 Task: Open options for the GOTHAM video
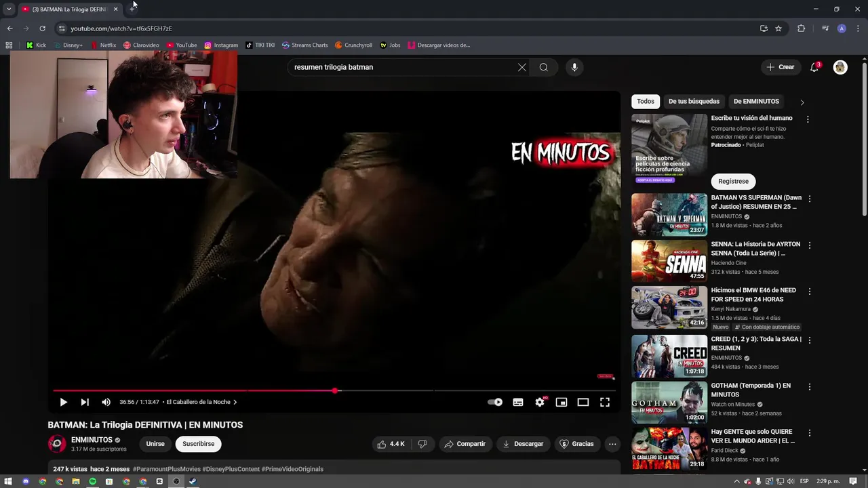tap(809, 386)
